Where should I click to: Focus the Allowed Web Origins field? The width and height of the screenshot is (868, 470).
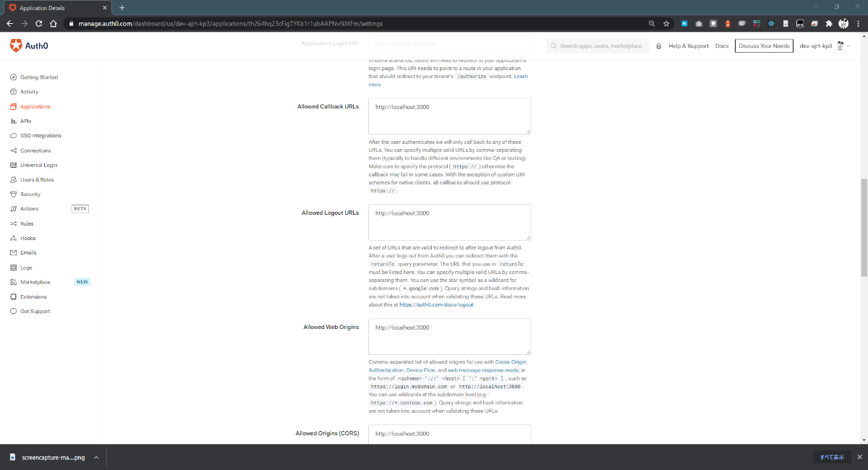click(x=450, y=336)
